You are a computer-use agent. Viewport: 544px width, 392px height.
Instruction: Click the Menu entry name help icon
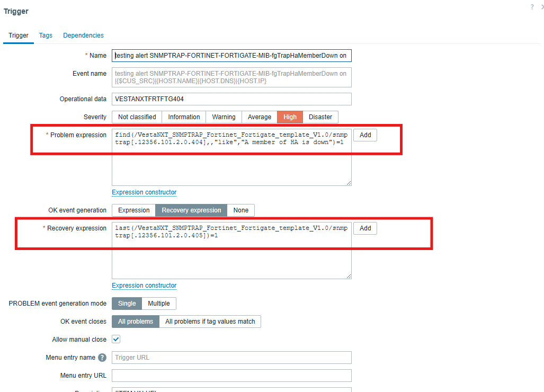click(x=102, y=358)
